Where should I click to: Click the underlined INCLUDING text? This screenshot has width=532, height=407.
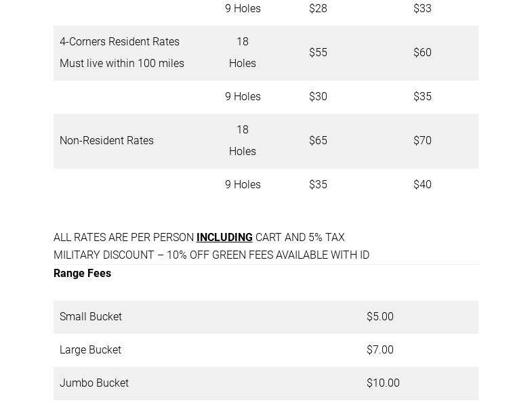pos(224,238)
